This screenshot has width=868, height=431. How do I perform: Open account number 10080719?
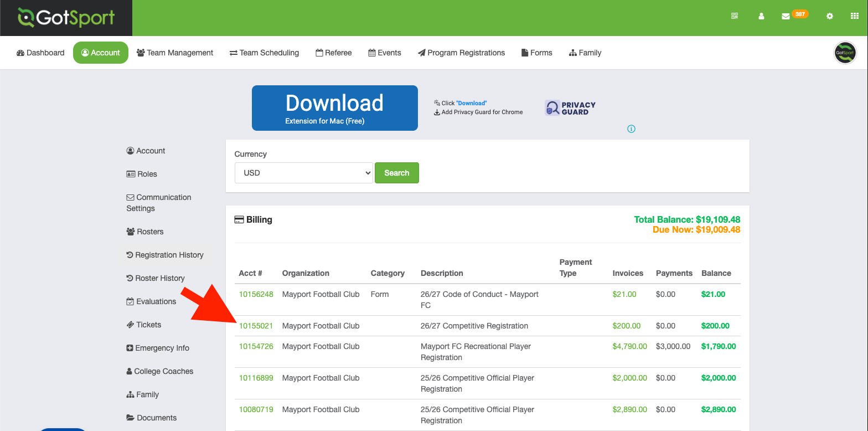[256, 409]
